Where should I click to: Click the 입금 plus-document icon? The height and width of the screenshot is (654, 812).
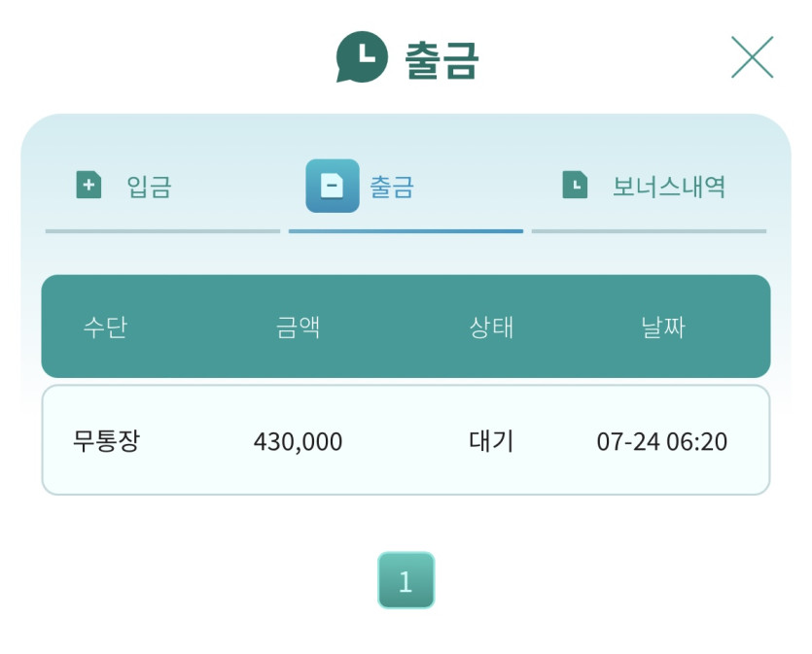click(88, 185)
